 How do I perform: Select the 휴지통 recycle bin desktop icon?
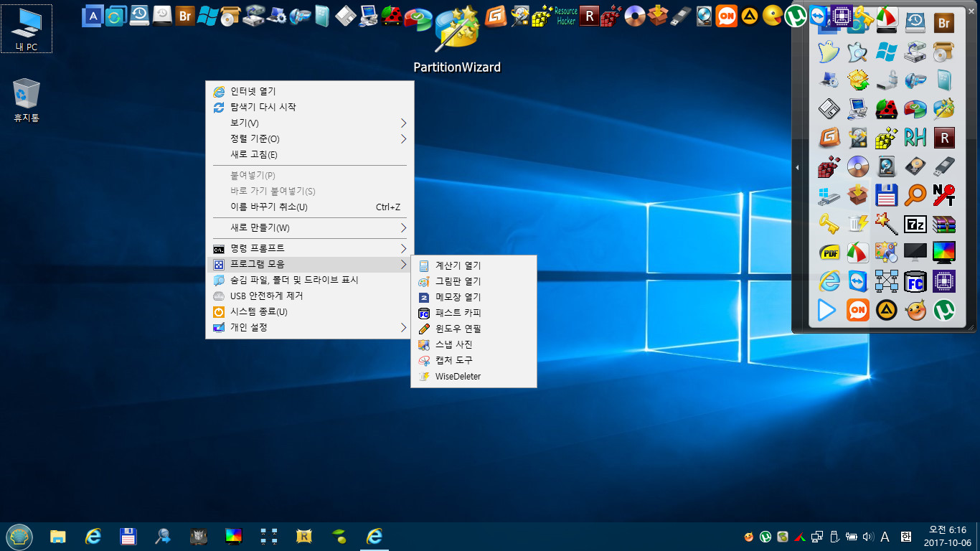click(27, 100)
